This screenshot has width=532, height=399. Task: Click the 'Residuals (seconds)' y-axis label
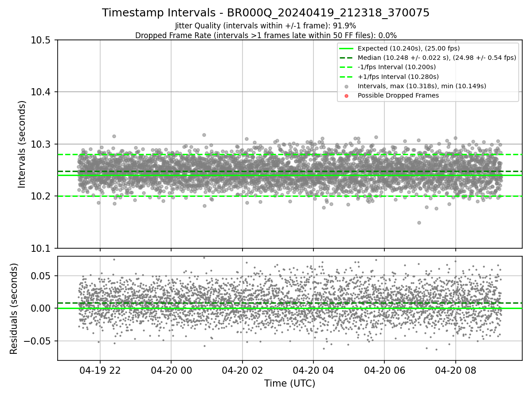(x=14, y=309)
